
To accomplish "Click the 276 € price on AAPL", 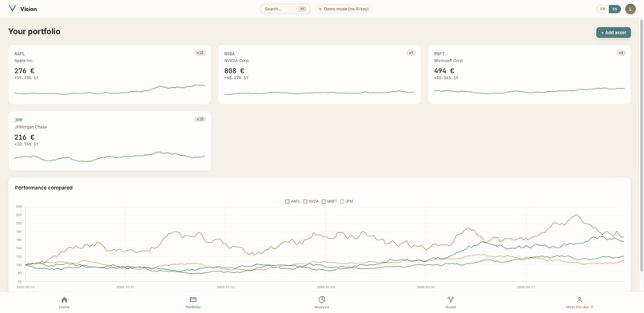I will (x=24, y=70).
